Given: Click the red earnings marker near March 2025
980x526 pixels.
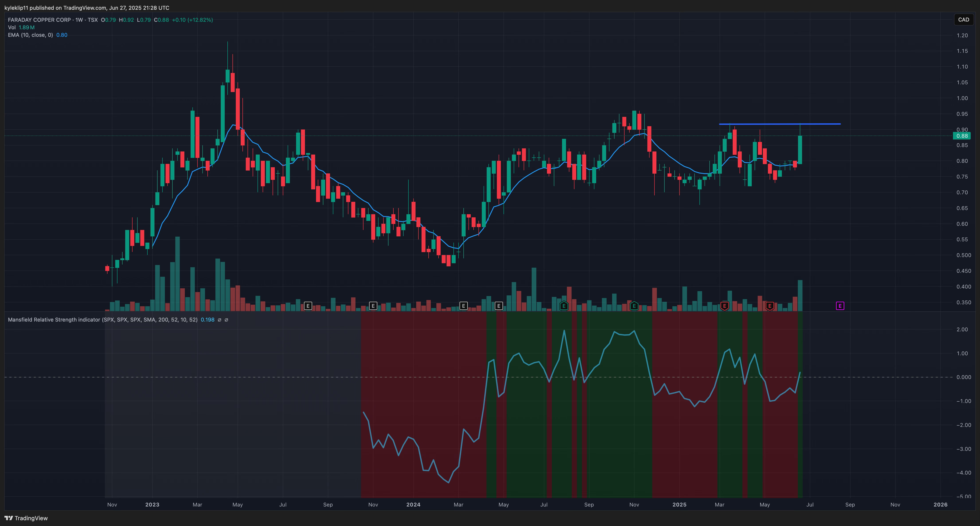Looking at the screenshot, I should (725, 306).
